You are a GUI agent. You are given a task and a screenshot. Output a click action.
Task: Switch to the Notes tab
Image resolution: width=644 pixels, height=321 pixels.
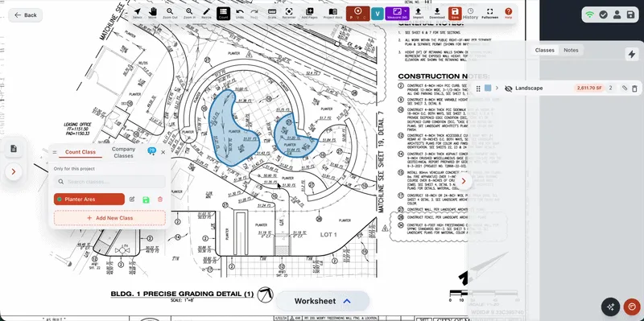pos(571,50)
